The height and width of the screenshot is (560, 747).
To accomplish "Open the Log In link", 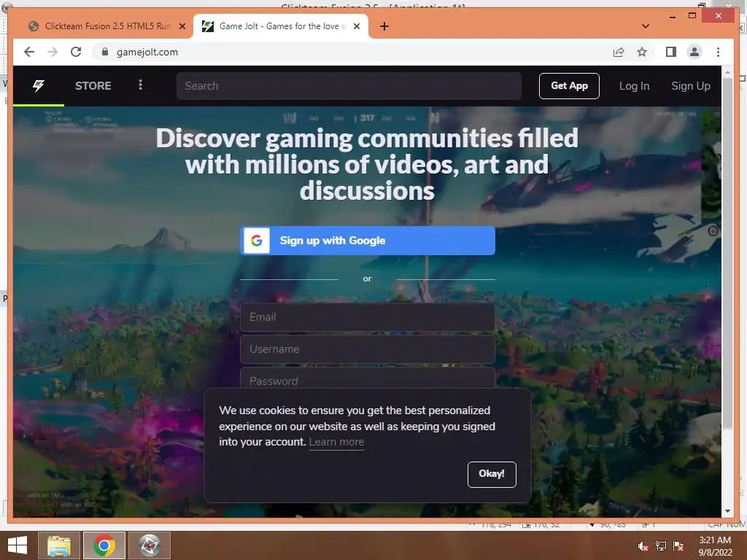I will point(634,86).
